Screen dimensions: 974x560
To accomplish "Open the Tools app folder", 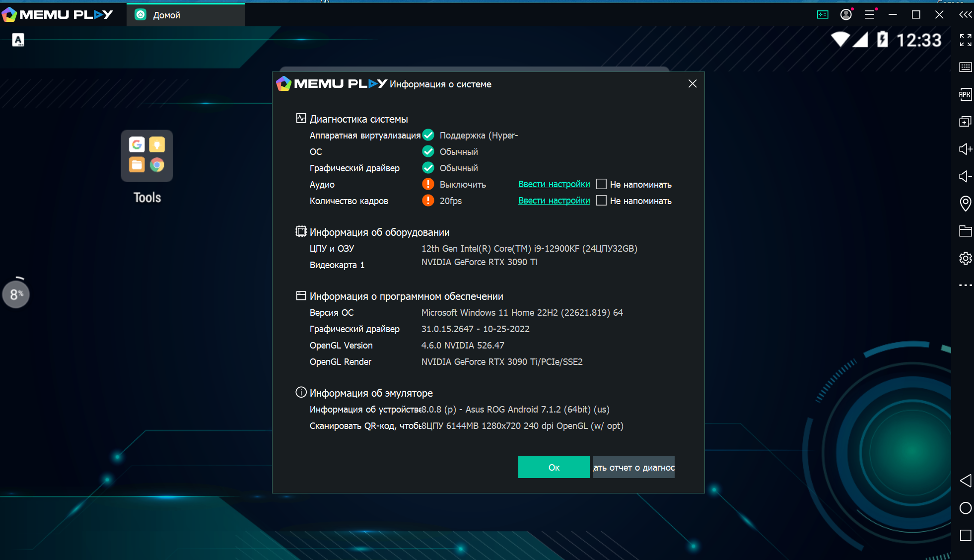I will (x=147, y=156).
